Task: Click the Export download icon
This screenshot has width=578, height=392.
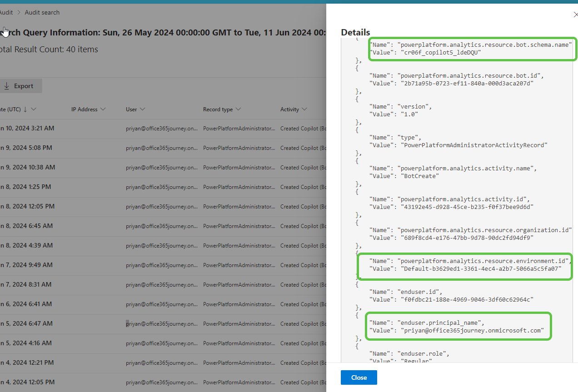Action: tap(5, 85)
